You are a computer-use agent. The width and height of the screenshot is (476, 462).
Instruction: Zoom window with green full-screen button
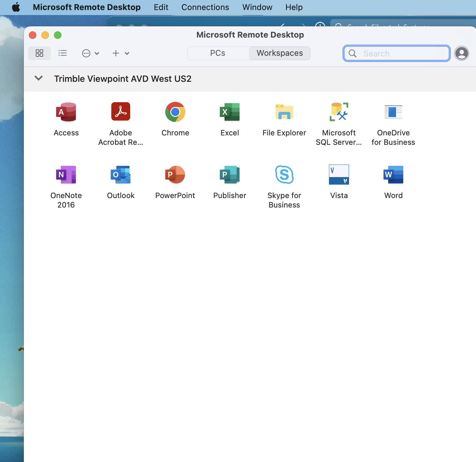pyautogui.click(x=58, y=35)
